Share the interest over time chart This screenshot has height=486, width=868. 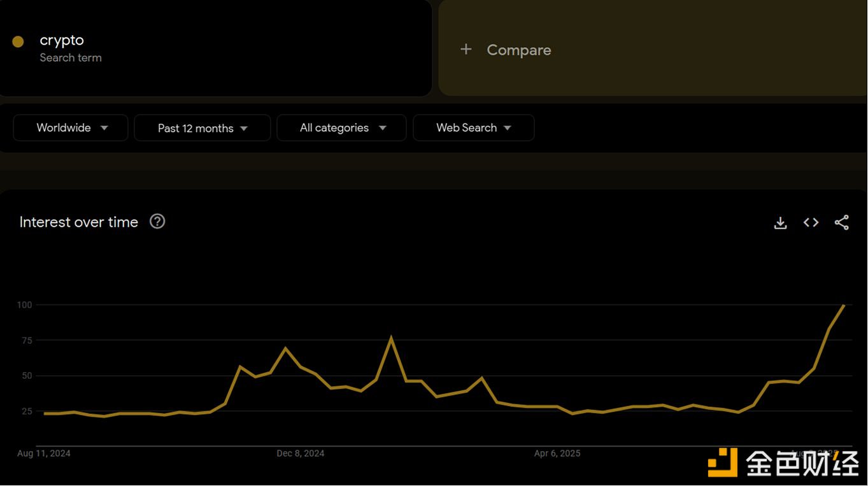point(841,222)
